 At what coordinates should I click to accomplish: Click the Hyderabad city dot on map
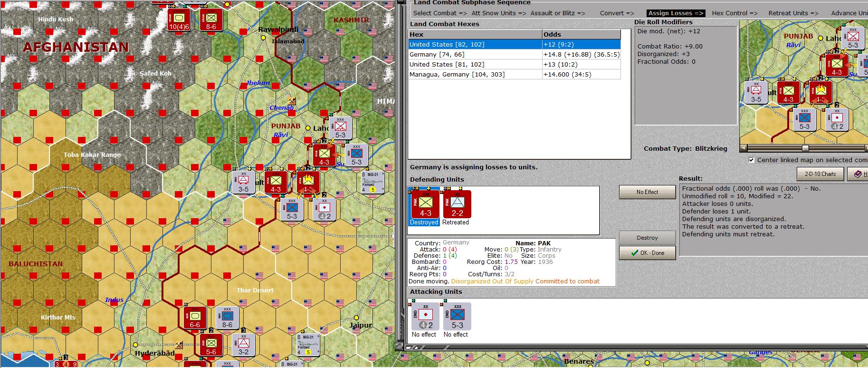(x=135, y=345)
